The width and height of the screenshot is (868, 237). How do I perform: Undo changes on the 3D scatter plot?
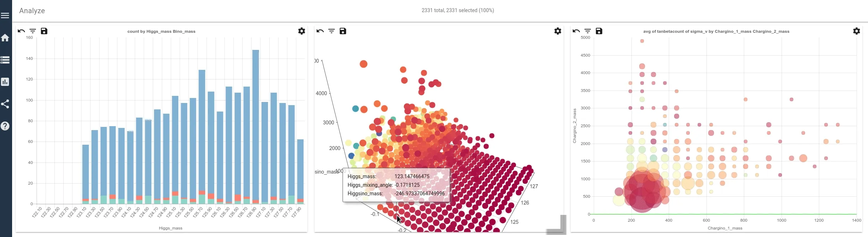tap(320, 31)
